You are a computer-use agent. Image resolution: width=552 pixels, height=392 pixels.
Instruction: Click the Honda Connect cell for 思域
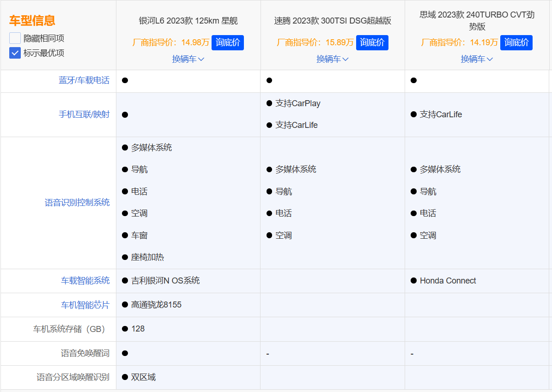tap(447, 281)
